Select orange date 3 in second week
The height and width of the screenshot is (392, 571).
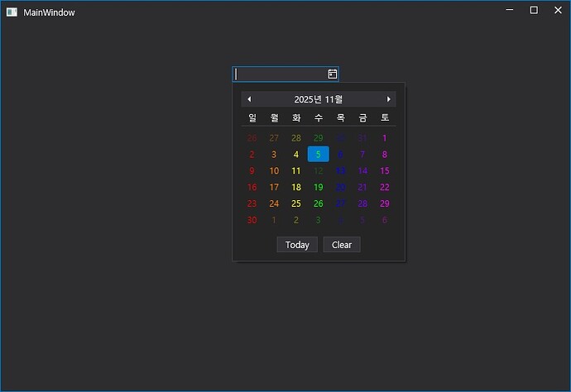[x=274, y=155]
